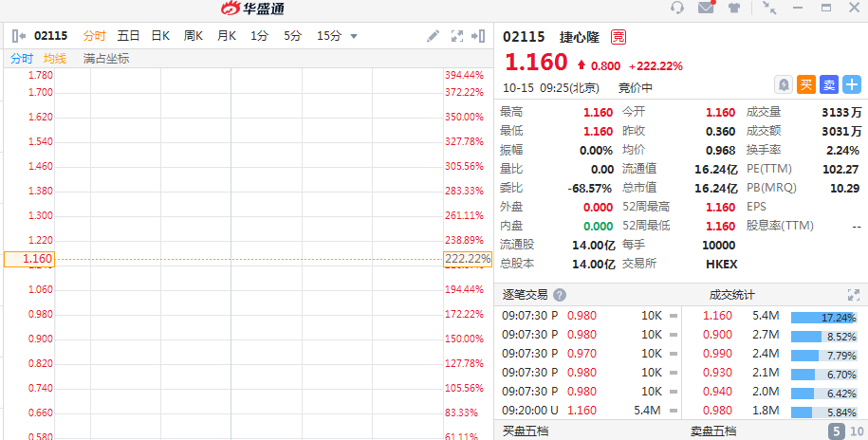Viewport: 868px width, 440px height.
Task: Toggle 满占坐标 full-scale coordinates
Action: point(106,59)
